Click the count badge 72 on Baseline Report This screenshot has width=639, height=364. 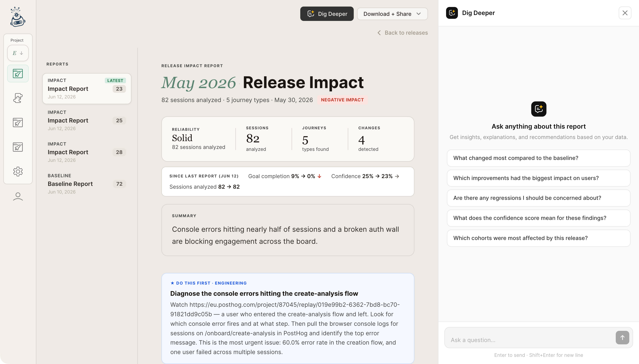point(119,184)
